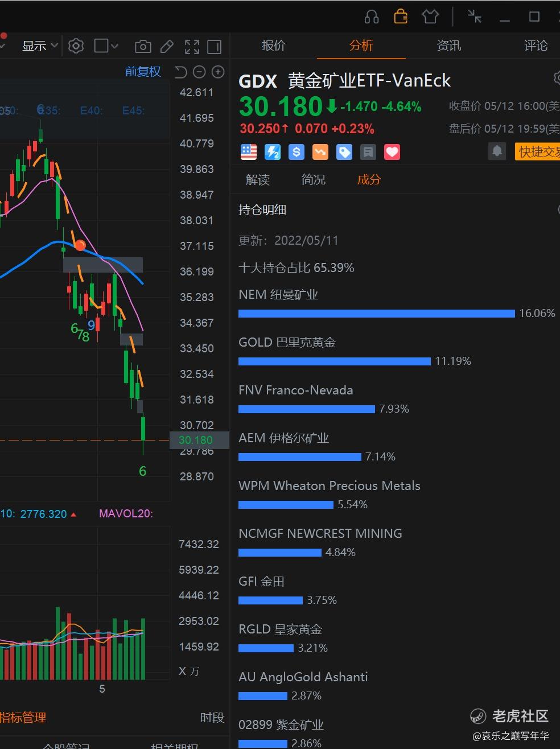Open the 解读 sub-tab
The image size is (560, 749).
(258, 180)
